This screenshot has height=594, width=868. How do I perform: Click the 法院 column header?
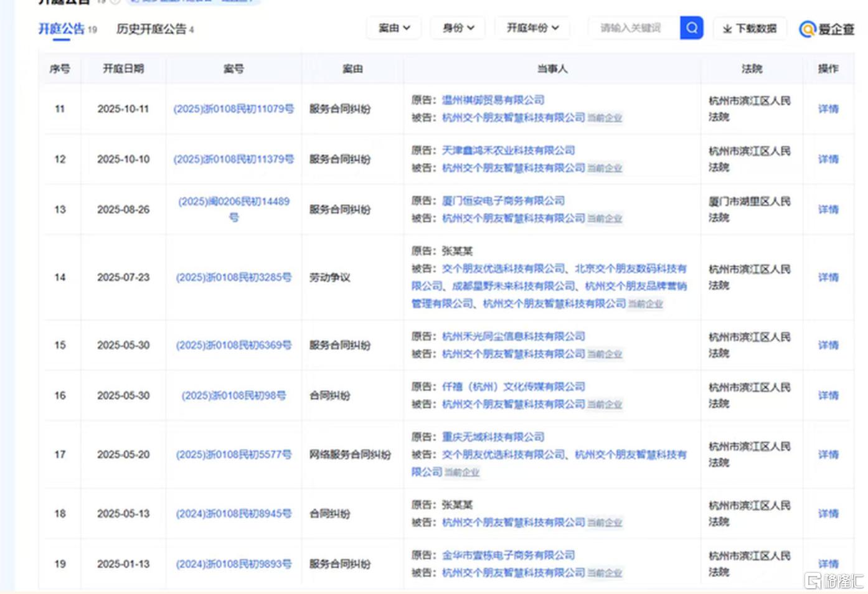tap(752, 69)
